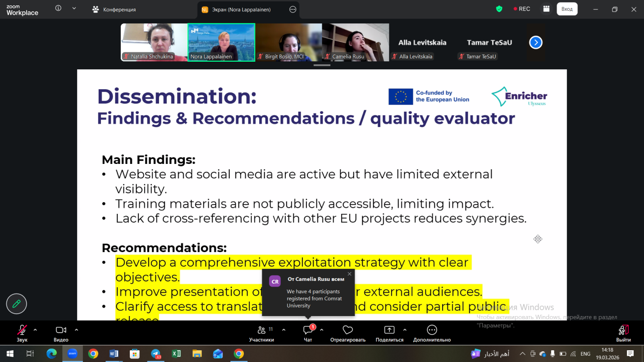Screen dimensions: 644x362
Task: Expand audio options arrow beside Звук
Action: click(35, 330)
